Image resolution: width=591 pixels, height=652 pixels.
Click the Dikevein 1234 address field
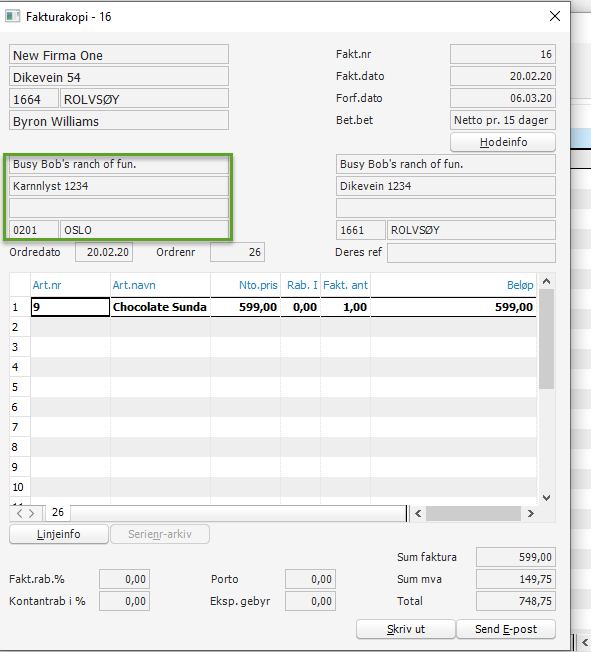[446, 186]
